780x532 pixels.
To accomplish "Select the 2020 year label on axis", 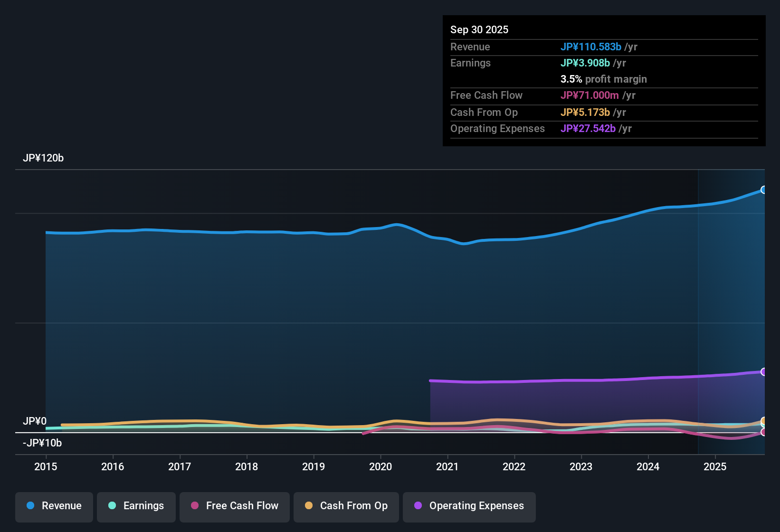I will (380, 467).
